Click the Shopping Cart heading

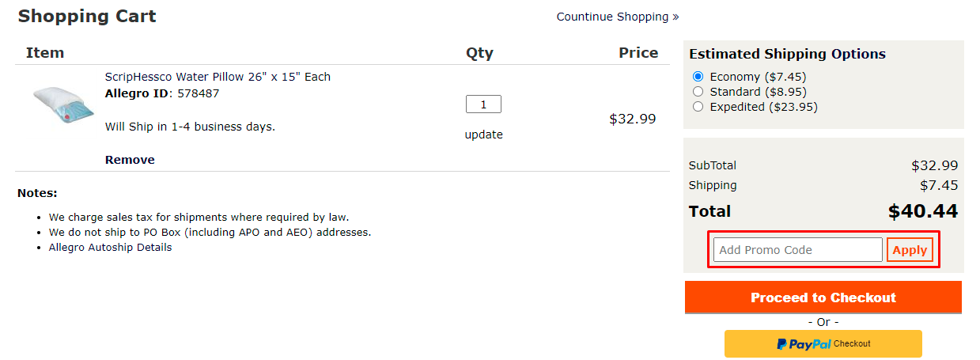(87, 16)
